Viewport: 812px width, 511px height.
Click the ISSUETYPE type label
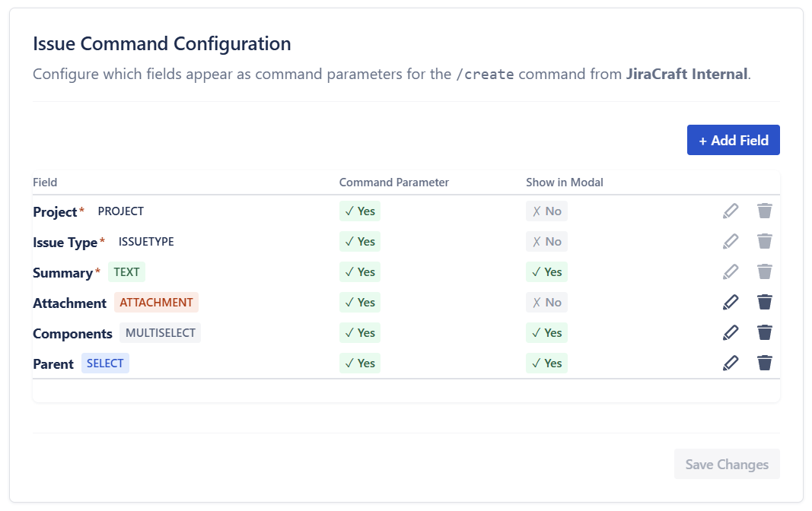tap(146, 242)
